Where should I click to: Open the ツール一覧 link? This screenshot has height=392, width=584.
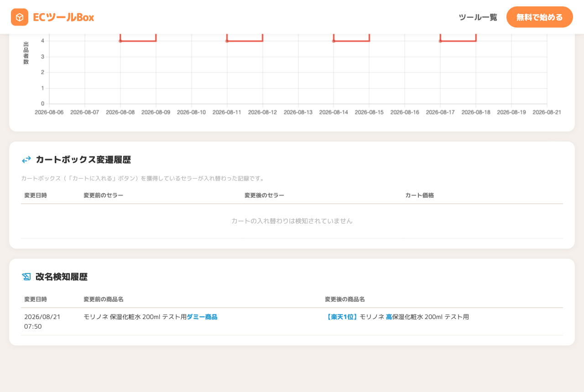[x=478, y=17]
